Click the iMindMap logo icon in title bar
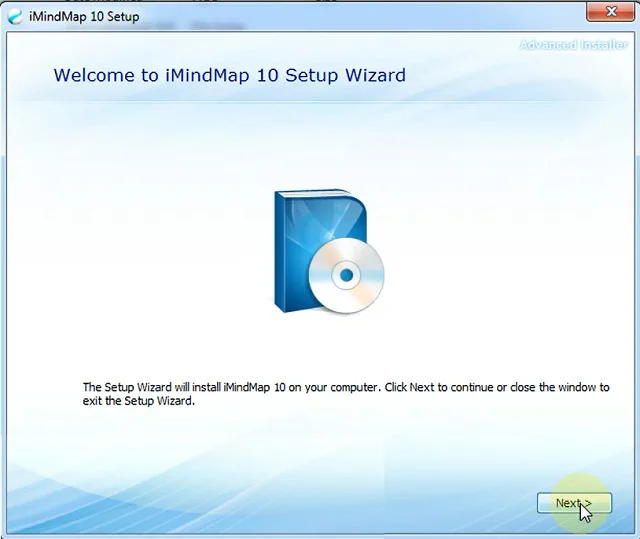 tap(15, 17)
